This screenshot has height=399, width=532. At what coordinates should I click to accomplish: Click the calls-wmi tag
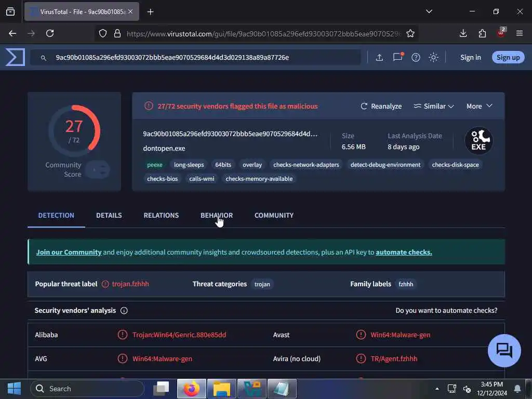(x=202, y=179)
